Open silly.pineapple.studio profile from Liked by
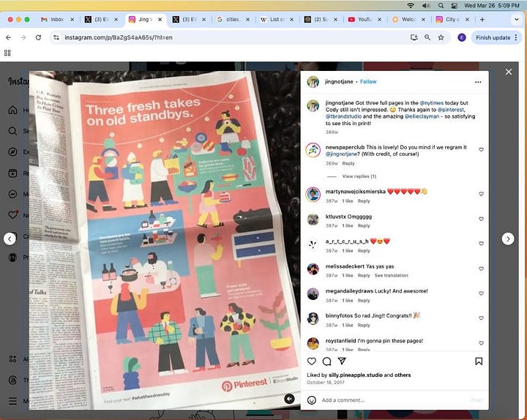Viewport: 527px width, 420px height. point(355,375)
